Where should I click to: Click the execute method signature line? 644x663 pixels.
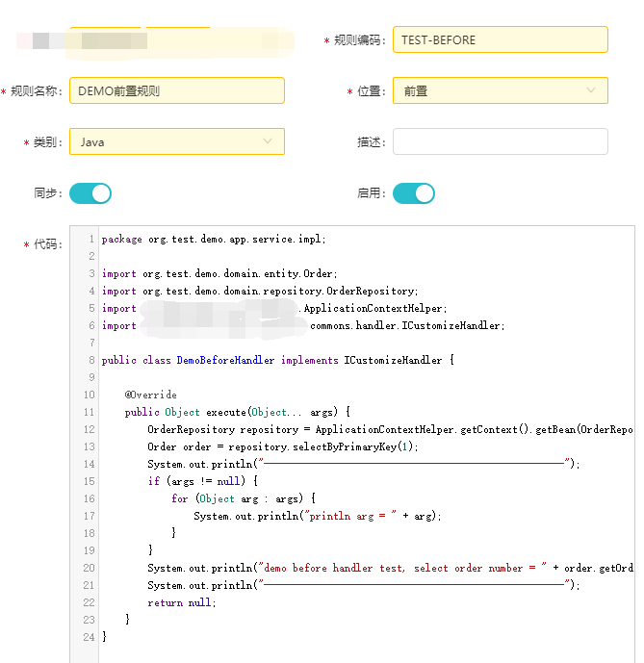238,412
